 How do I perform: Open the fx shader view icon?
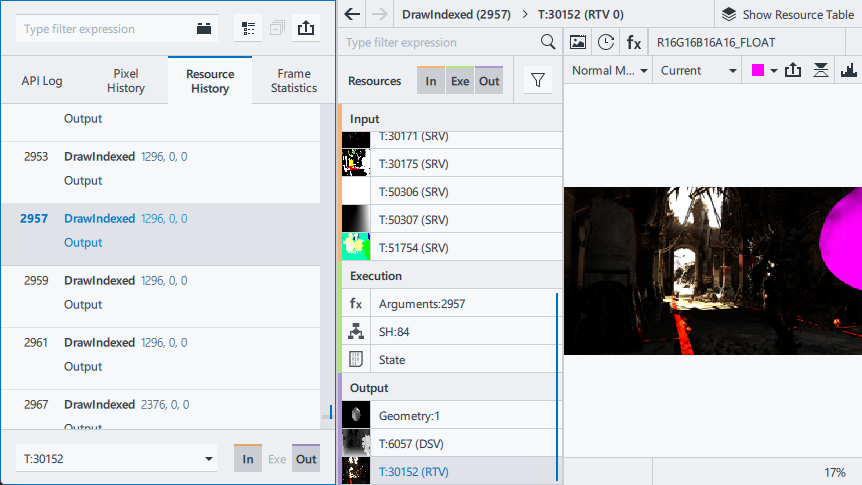pyautogui.click(x=633, y=42)
